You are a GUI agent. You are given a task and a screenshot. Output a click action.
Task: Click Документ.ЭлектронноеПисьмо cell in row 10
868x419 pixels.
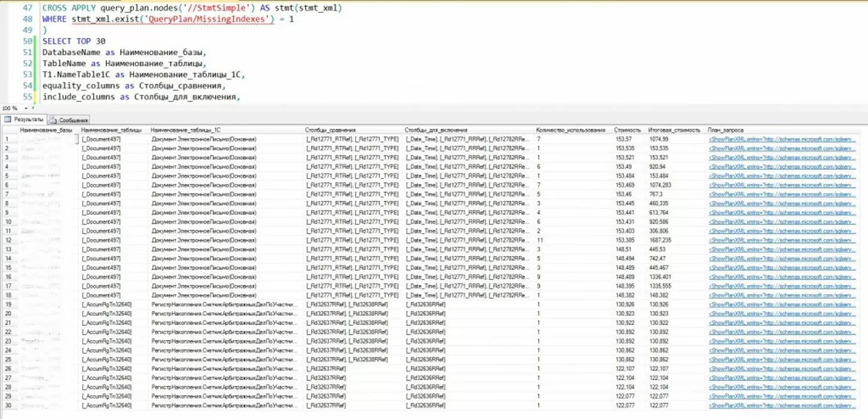(204, 222)
